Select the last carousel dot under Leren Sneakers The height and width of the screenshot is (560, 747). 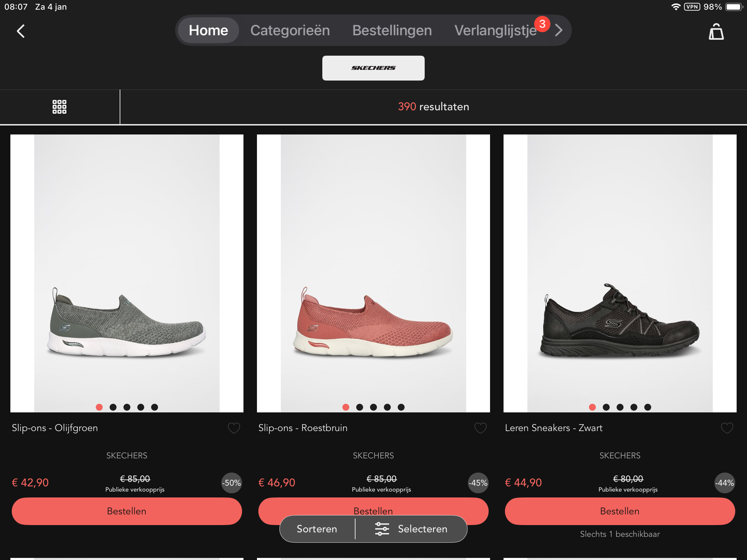click(647, 408)
